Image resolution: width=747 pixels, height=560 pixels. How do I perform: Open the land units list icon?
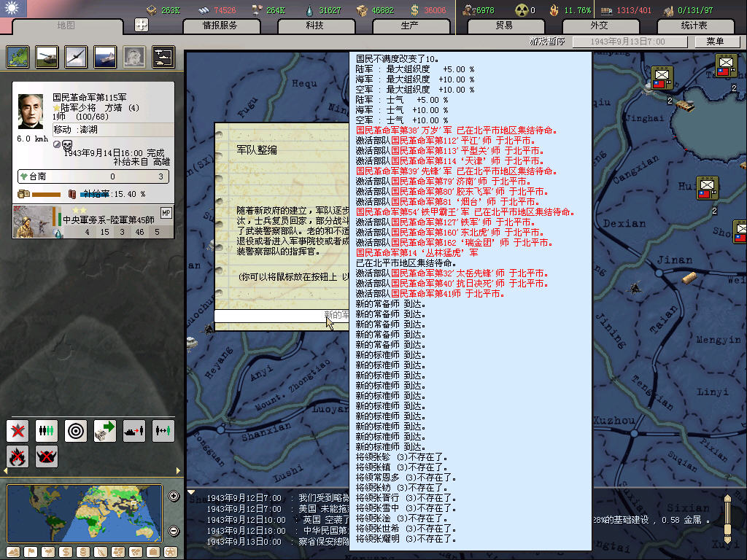click(47, 56)
